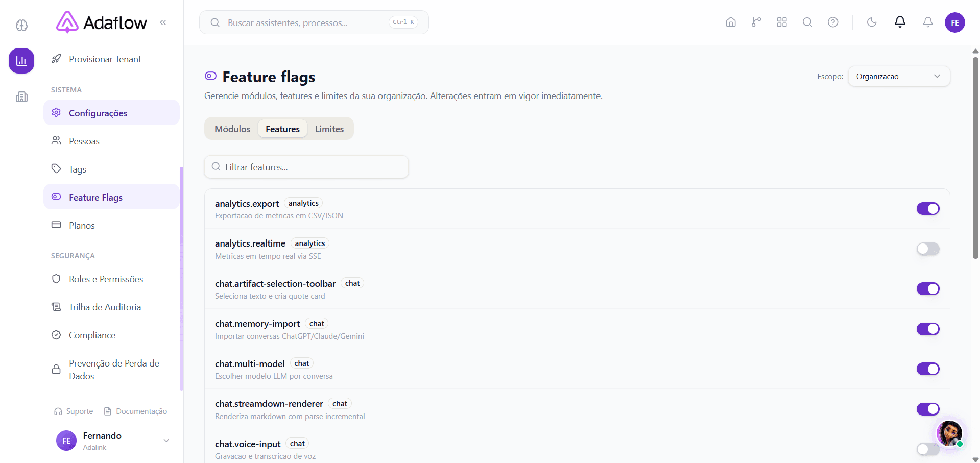Viewport: 980px width, 463px height.
Task: Switch to the Módulos tab
Action: (232, 129)
